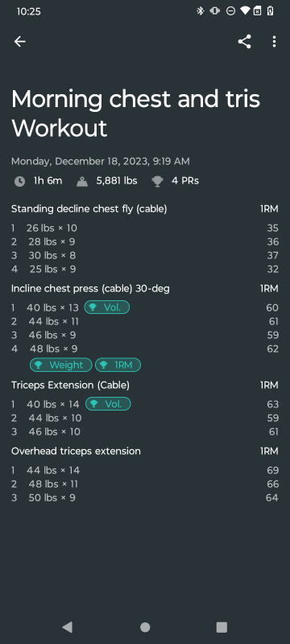Tap Android recent apps square
The image size is (290, 644).
pos(222,627)
